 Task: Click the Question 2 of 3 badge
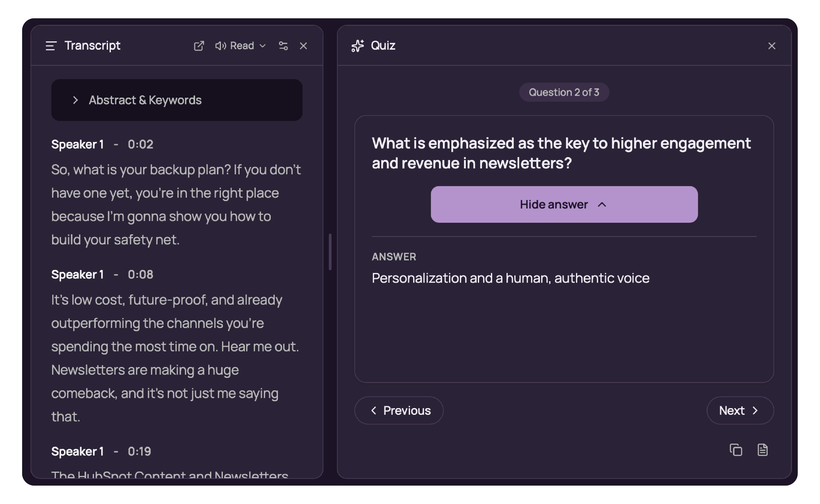pos(564,92)
